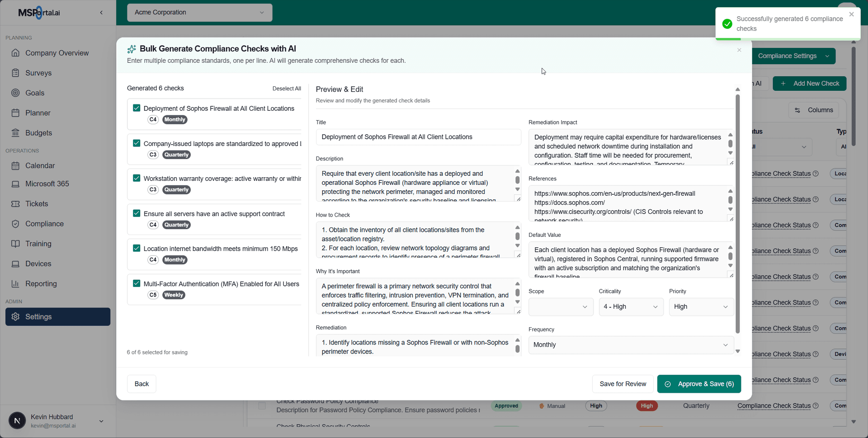Select Tickets in the sidebar

pyautogui.click(x=36, y=203)
